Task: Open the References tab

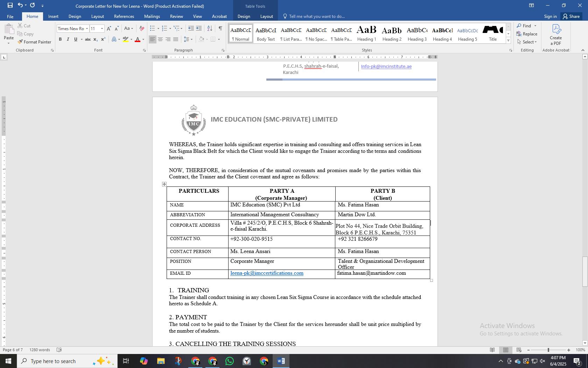Action: pos(124,16)
